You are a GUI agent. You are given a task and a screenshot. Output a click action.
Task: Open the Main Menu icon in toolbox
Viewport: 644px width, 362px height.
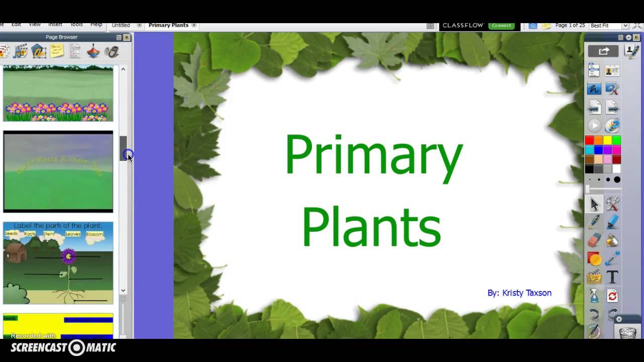(x=594, y=70)
